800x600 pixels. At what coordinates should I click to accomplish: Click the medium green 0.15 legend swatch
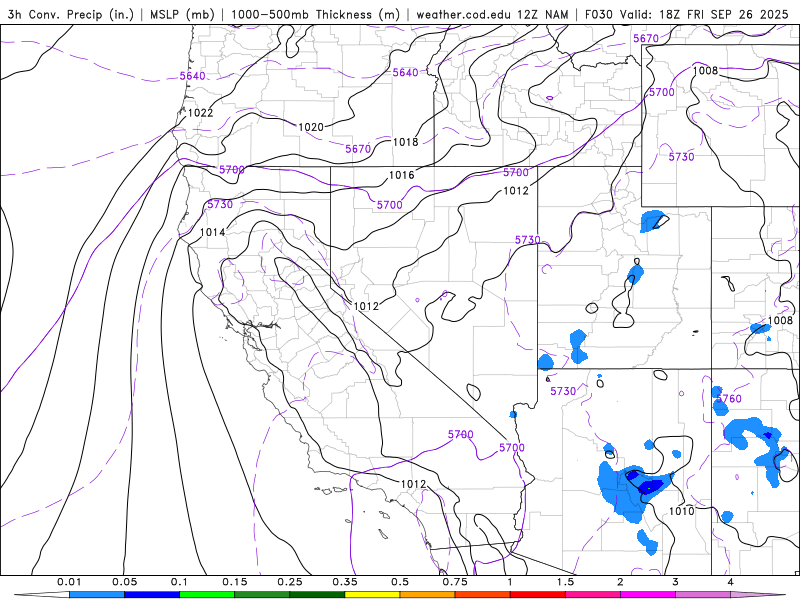click(262, 595)
